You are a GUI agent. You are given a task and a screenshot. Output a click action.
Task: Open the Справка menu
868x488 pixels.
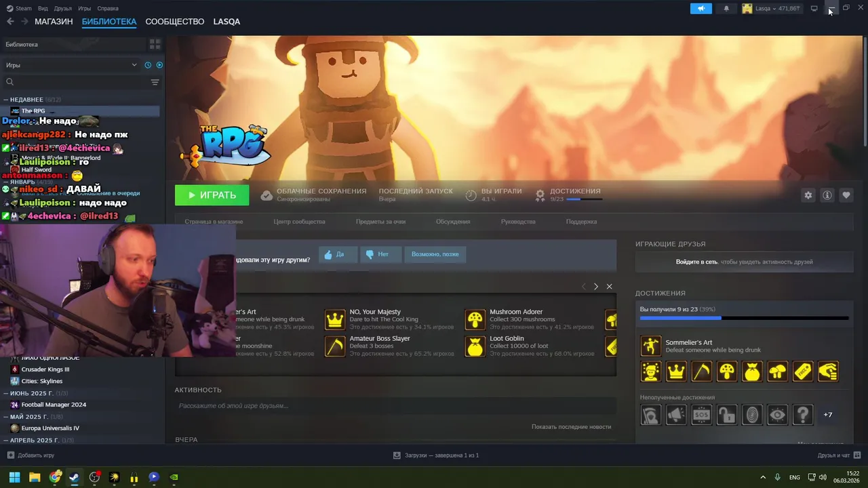click(x=108, y=8)
